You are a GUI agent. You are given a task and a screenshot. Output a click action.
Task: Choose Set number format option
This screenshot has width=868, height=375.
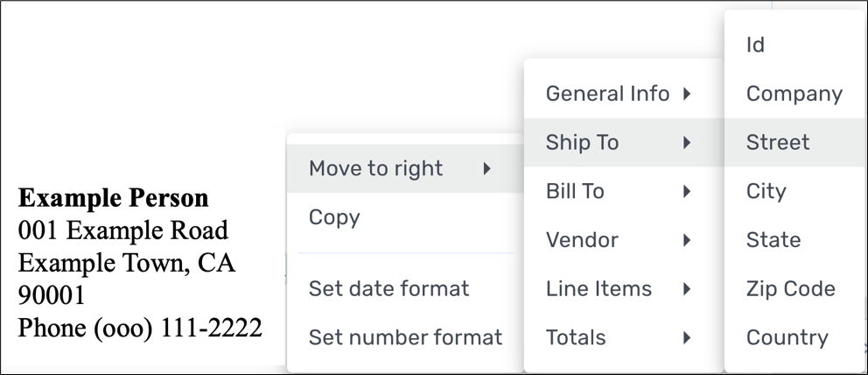click(405, 337)
